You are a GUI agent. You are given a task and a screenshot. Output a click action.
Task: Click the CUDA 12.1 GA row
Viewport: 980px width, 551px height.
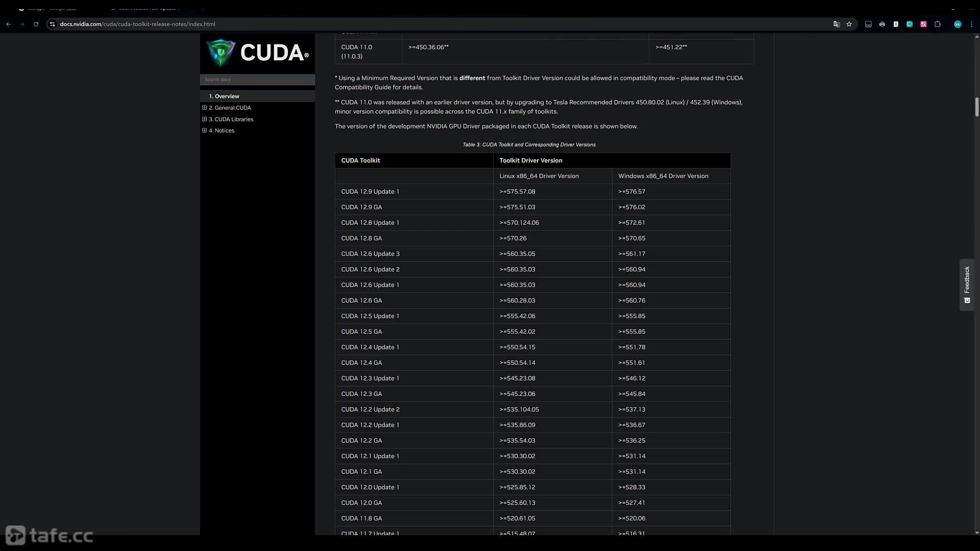[x=532, y=472]
